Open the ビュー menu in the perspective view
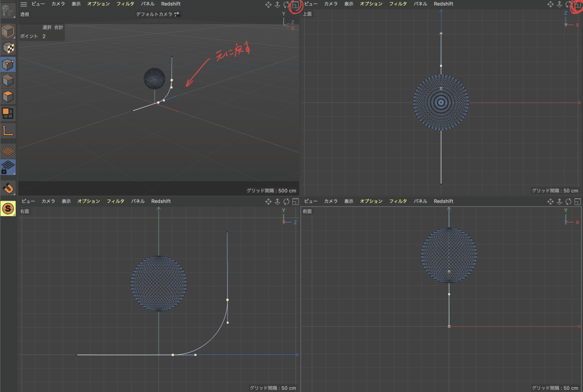This screenshot has width=583, height=392. (38, 4)
